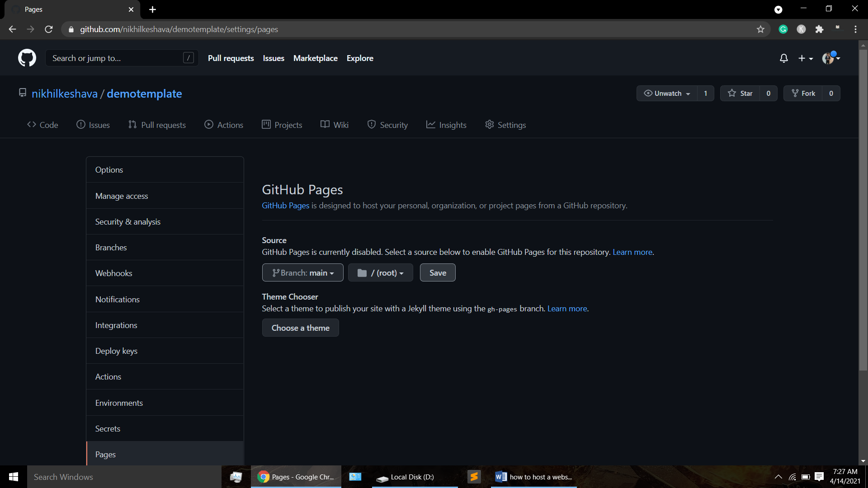
Task: Open Chrome three-dot menu
Action: tap(855, 29)
